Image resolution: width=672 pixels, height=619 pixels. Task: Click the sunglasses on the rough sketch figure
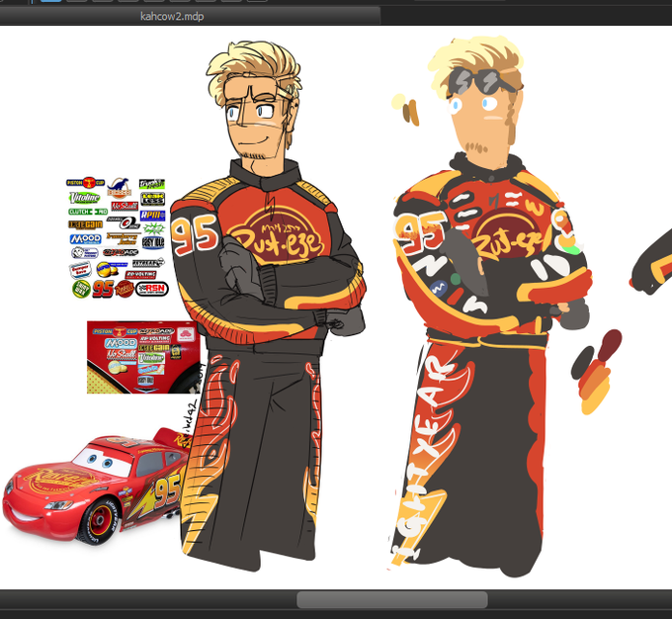tap(481, 81)
